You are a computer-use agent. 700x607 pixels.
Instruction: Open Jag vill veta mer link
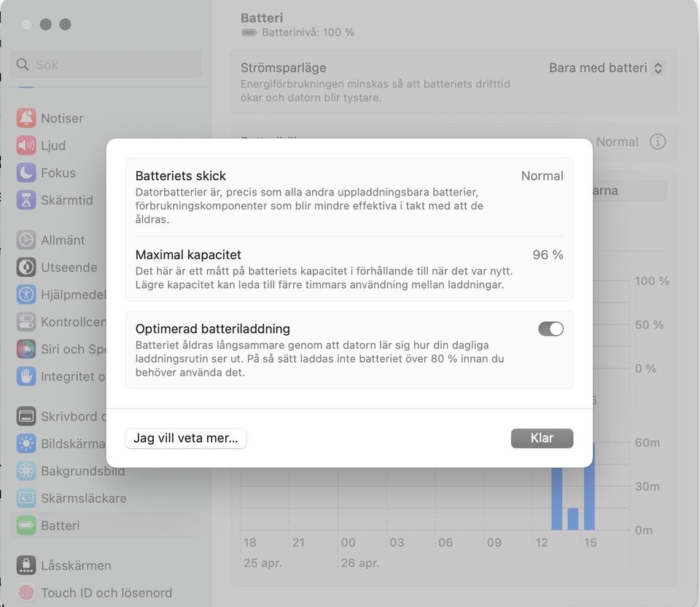(x=186, y=438)
